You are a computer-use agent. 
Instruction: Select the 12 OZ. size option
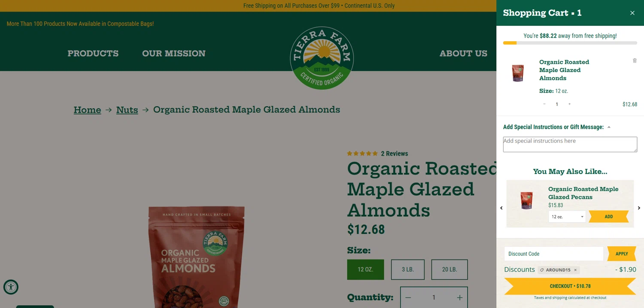365,269
